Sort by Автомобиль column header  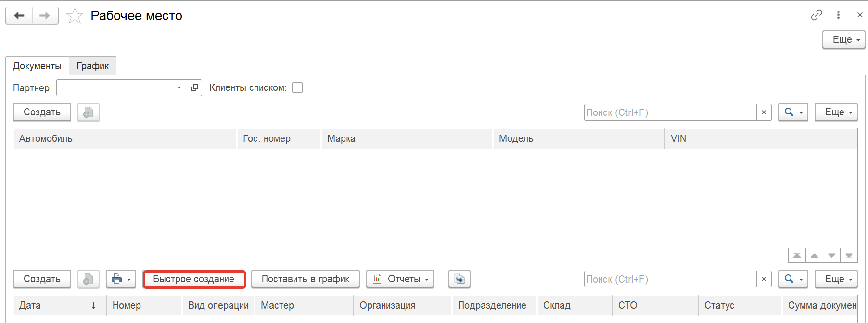[x=125, y=138]
